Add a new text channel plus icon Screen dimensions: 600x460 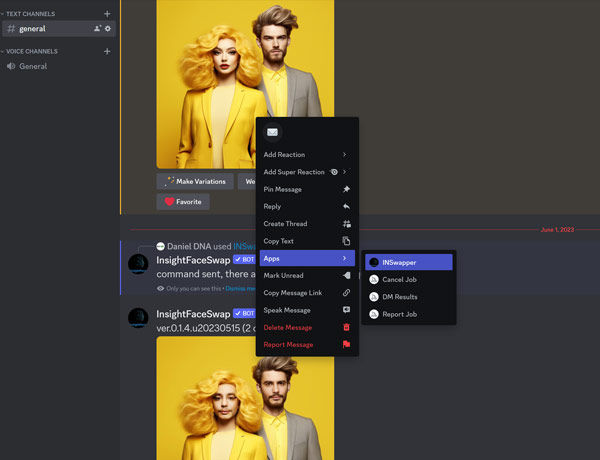tap(107, 14)
